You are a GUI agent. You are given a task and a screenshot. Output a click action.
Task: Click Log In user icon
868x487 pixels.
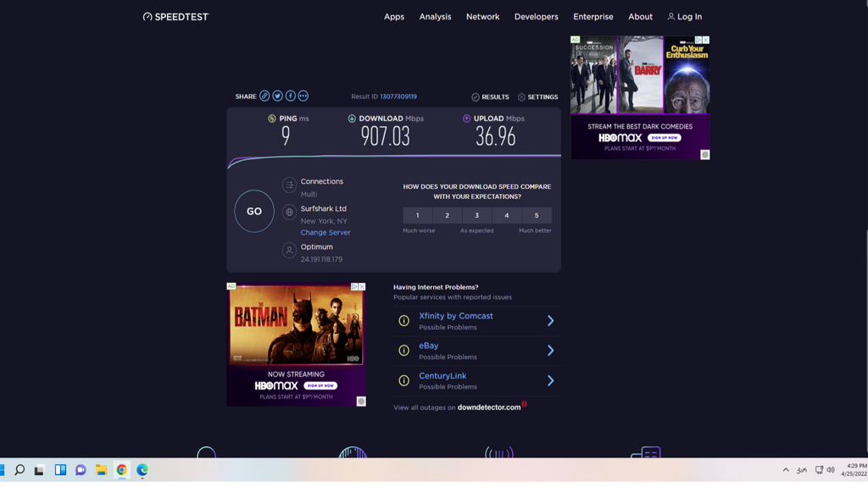point(671,17)
